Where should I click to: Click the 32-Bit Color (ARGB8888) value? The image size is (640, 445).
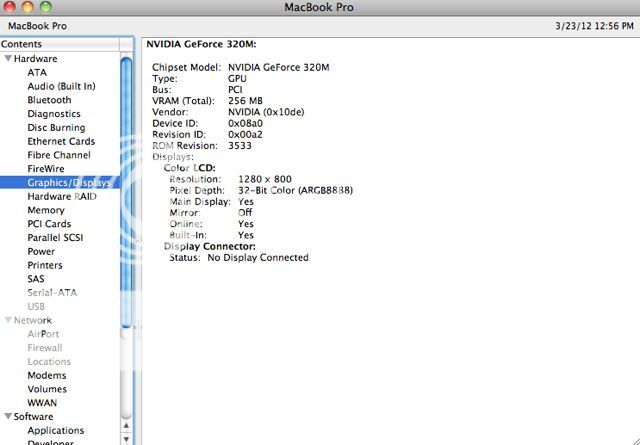point(295,191)
